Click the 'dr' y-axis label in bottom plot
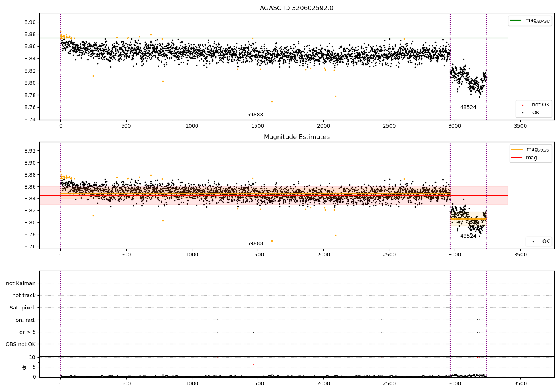The width and height of the screenshot is (560, 392). [24, 367]
